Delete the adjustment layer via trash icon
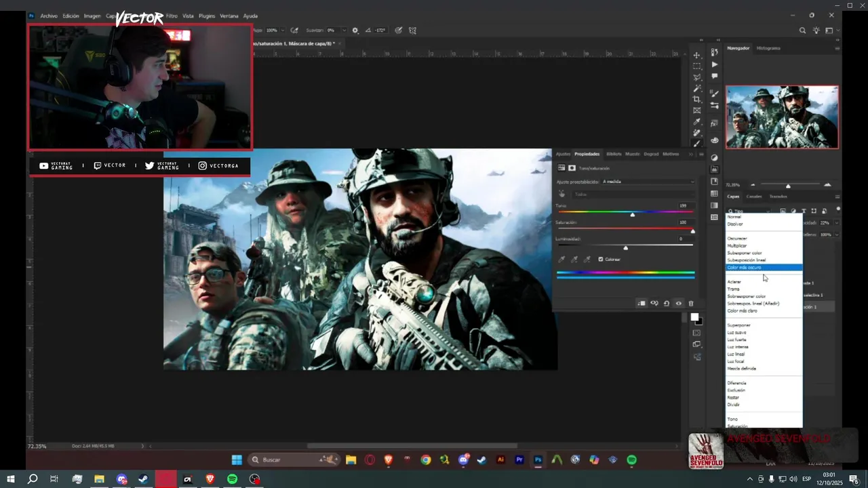This screenshot has height=488, width=868. pos(691,304)
